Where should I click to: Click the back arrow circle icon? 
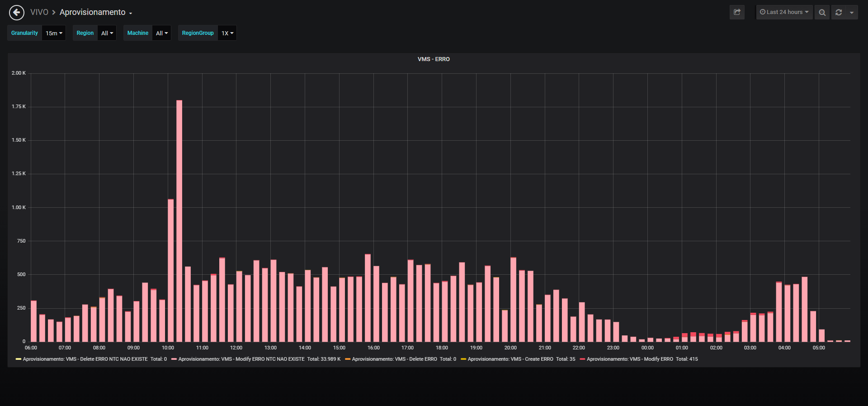pyautogui.click(x=17, y=13)
